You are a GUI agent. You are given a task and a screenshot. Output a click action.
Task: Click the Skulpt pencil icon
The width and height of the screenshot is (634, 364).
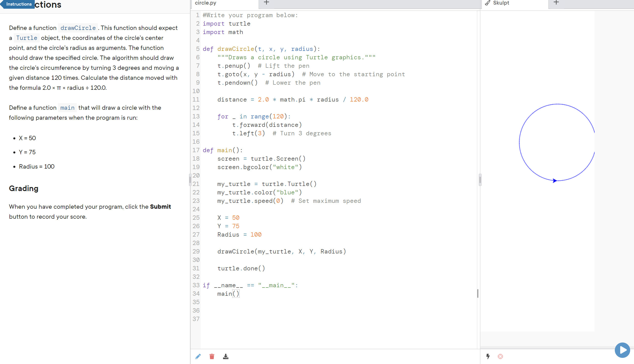(x=487, y=3)
